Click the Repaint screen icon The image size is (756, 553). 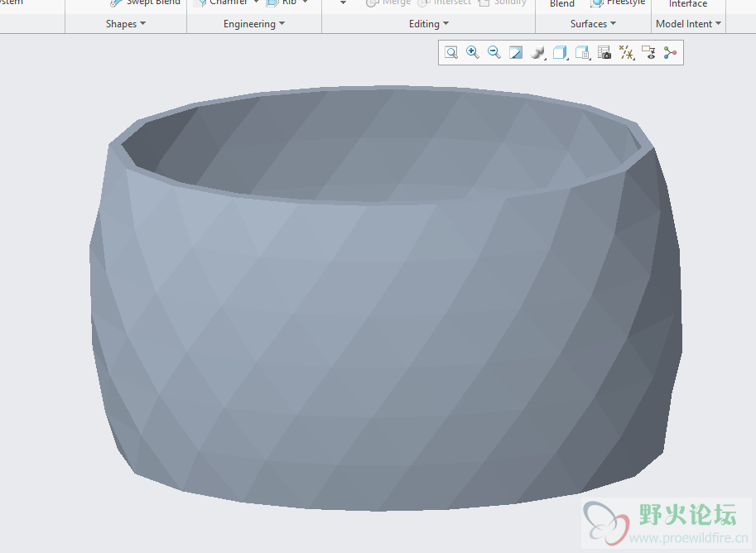pos(516,53)
